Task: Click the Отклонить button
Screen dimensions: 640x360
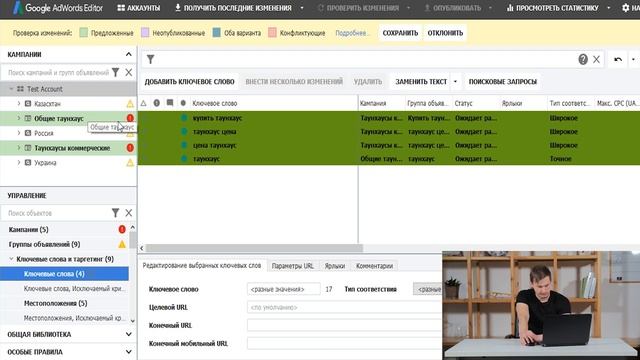Action: pos(445,33)
